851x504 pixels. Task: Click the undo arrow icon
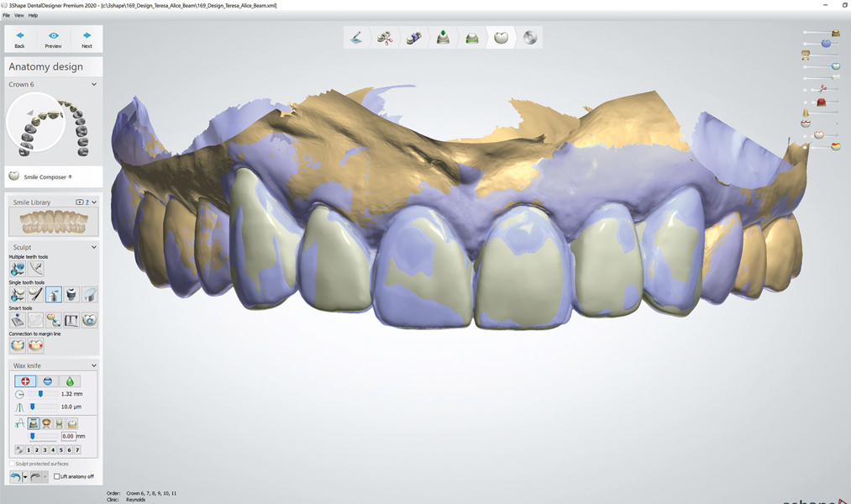coord(15,476)
